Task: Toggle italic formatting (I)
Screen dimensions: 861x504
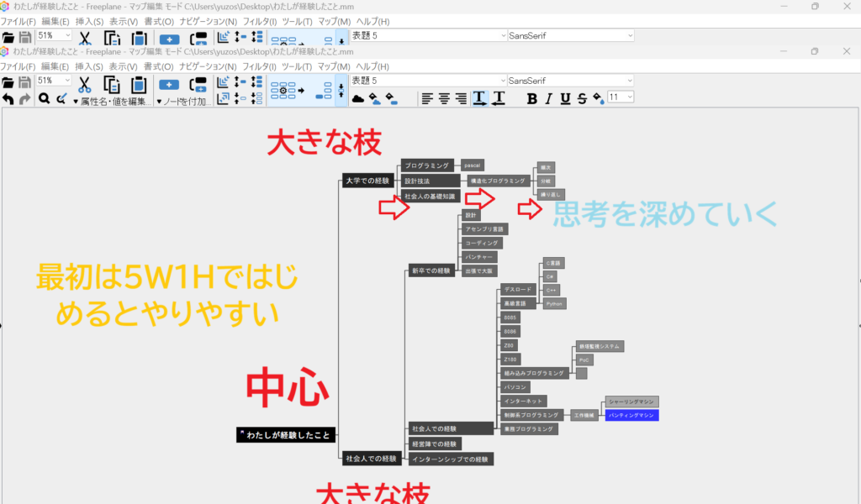Action: [548, 98]
